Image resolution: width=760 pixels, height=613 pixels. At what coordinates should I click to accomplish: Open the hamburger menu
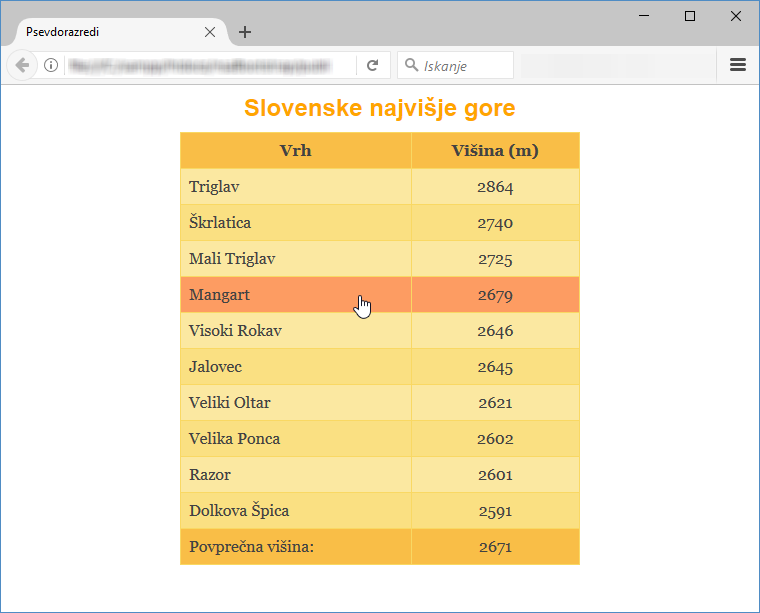738,64
